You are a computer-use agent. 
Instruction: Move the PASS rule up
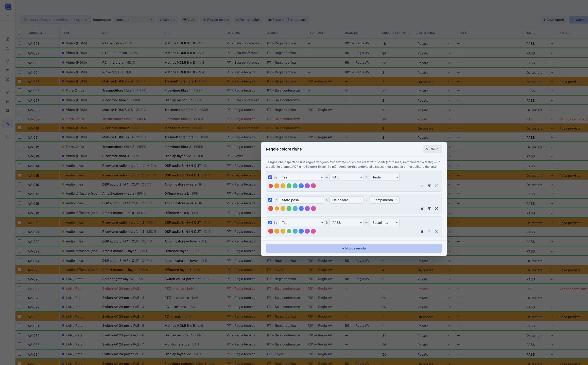[422, 231]
